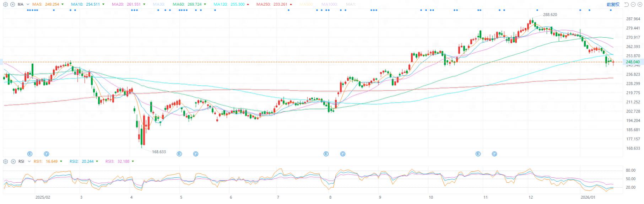644x204 pixels.
Task: Click the MA20 value 261.551
Action: click(134, 4)
